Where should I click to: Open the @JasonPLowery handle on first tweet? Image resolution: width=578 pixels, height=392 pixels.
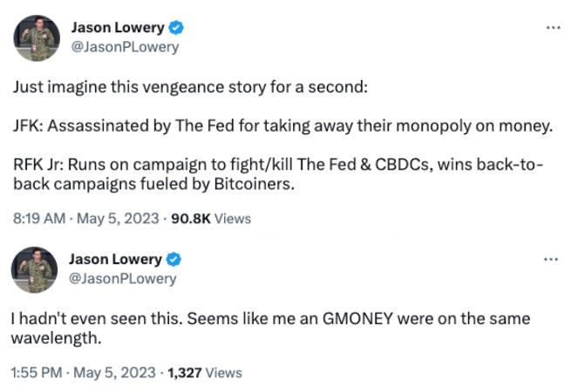click(x=125, y=47)
